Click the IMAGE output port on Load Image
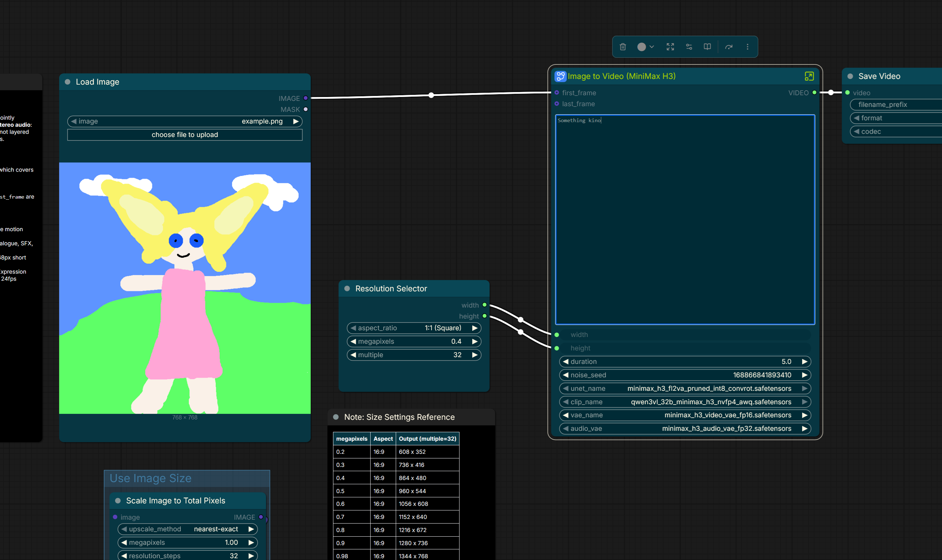This screenshot has width=942, height=560. pyautogui.click(x=305, y=98)
